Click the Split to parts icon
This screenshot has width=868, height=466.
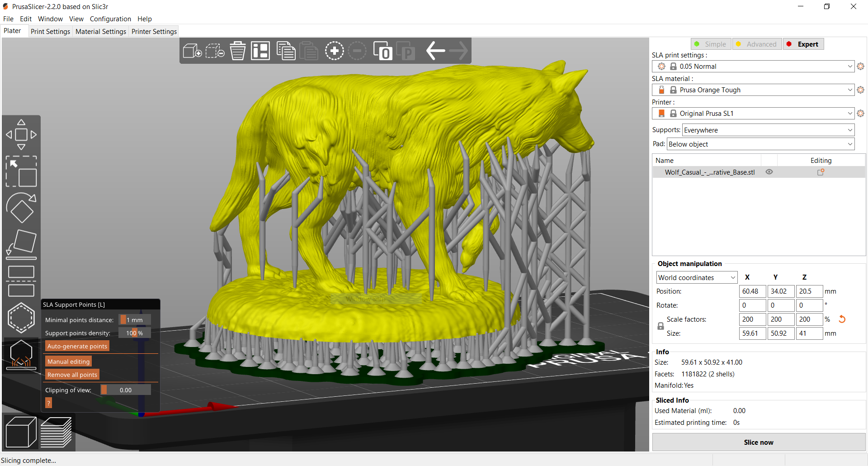click(406, 51)
